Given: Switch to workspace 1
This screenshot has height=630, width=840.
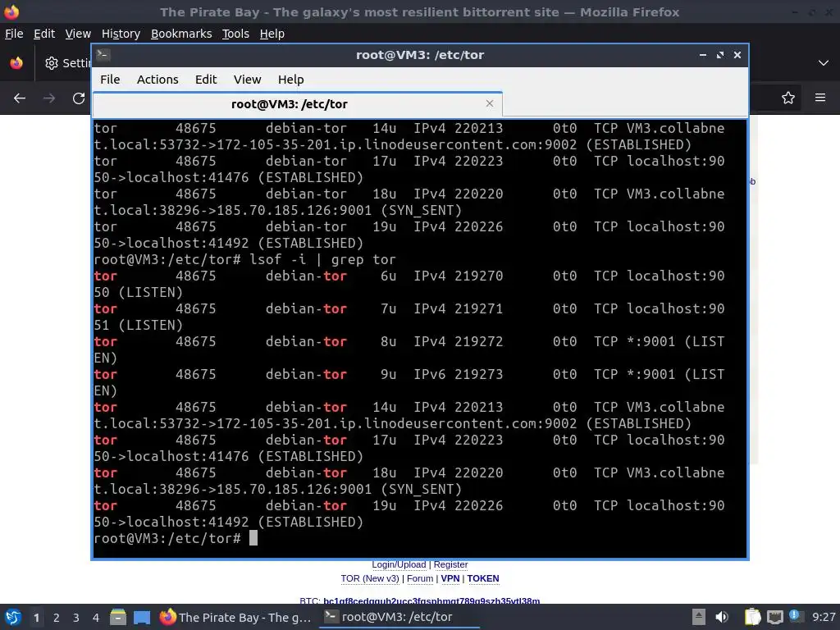Looking at the screenshot, I should pos(36,618).
